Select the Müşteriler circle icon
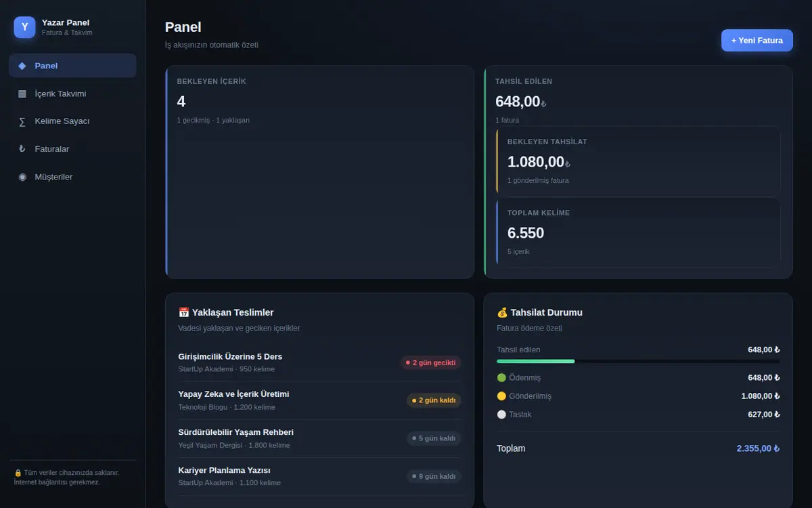Screen dimensions: 812x508 point(22,177)
